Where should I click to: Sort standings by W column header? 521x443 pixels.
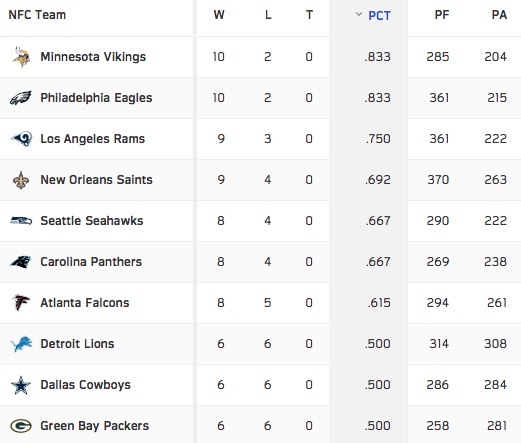(219, 15)
